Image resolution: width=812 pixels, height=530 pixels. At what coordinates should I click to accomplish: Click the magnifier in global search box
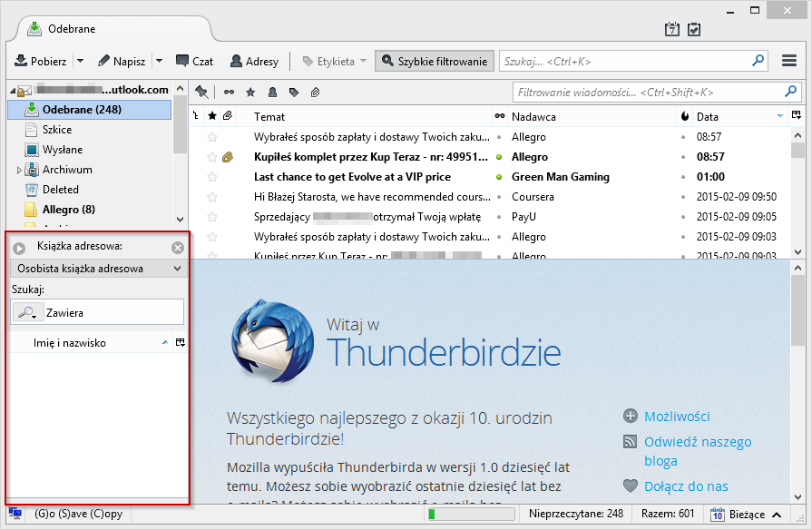tap(758, 61)
